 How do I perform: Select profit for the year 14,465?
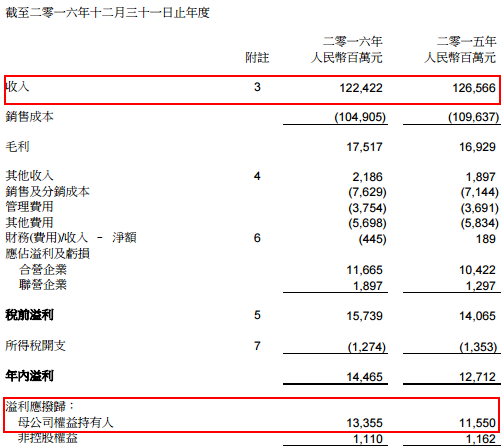tap(364, 377)
